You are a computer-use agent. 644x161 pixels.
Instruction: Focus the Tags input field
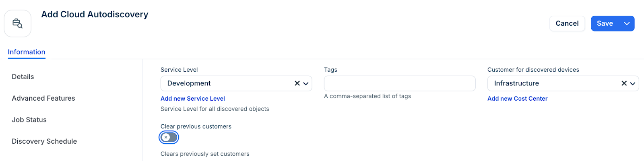(399, 83)
